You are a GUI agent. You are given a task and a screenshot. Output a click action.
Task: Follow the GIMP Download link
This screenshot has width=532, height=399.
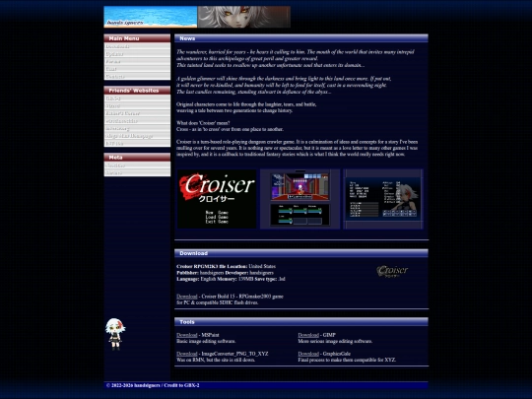tap(308, 335)
